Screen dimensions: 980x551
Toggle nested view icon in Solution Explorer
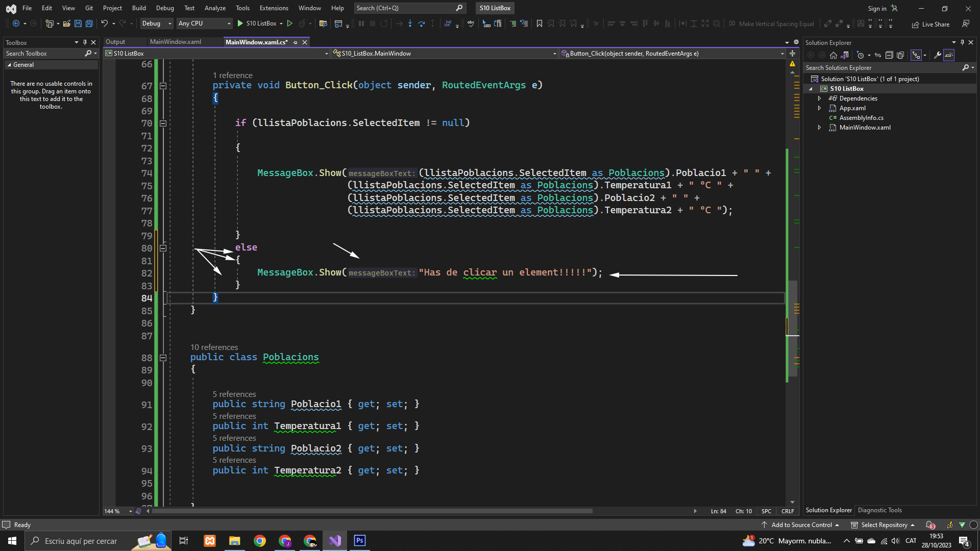click(x=916, y=55)
